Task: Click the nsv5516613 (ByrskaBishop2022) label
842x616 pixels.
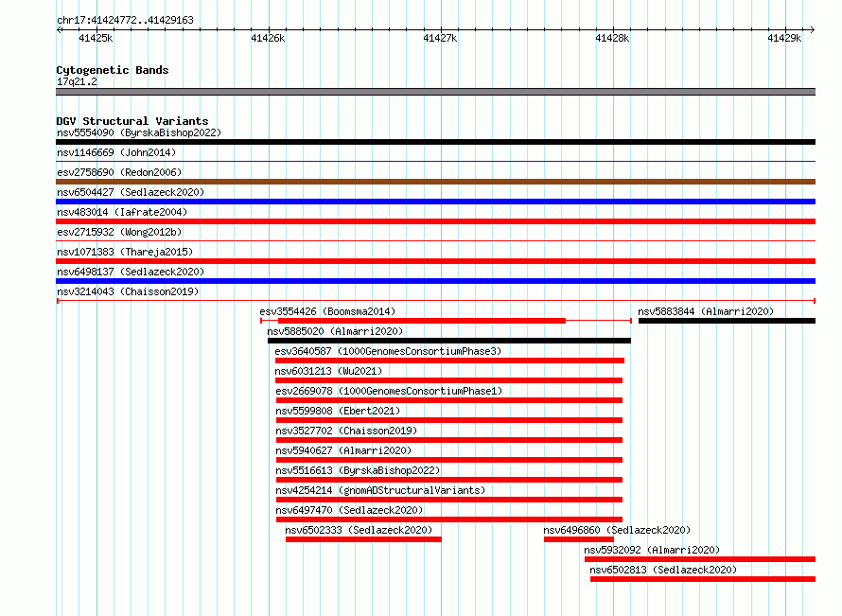Action: pos(359,470)
